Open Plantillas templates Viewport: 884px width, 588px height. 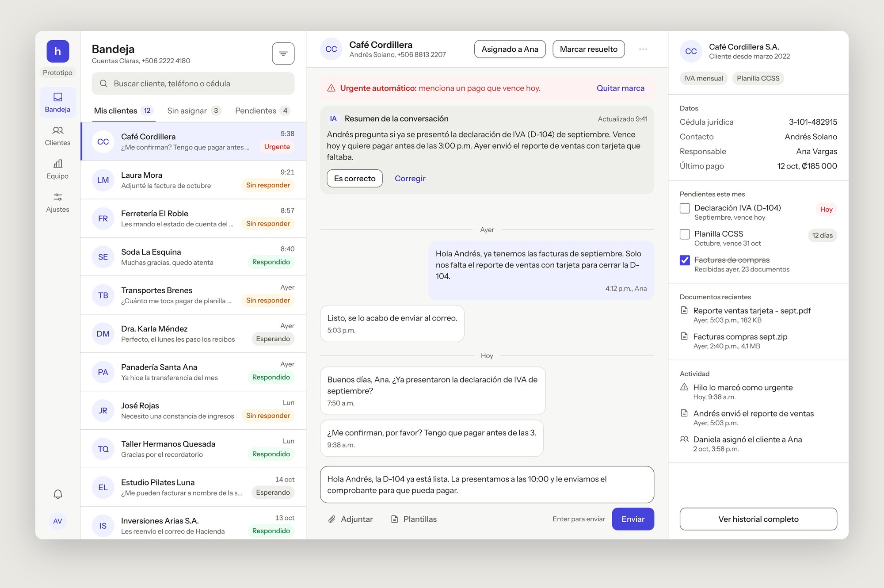click(x=414, y=519)
